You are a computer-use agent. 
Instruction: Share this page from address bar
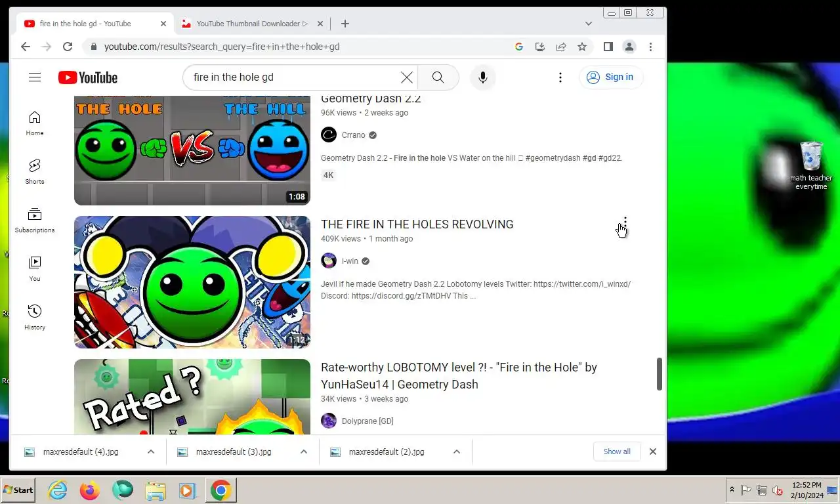(561, 47)
